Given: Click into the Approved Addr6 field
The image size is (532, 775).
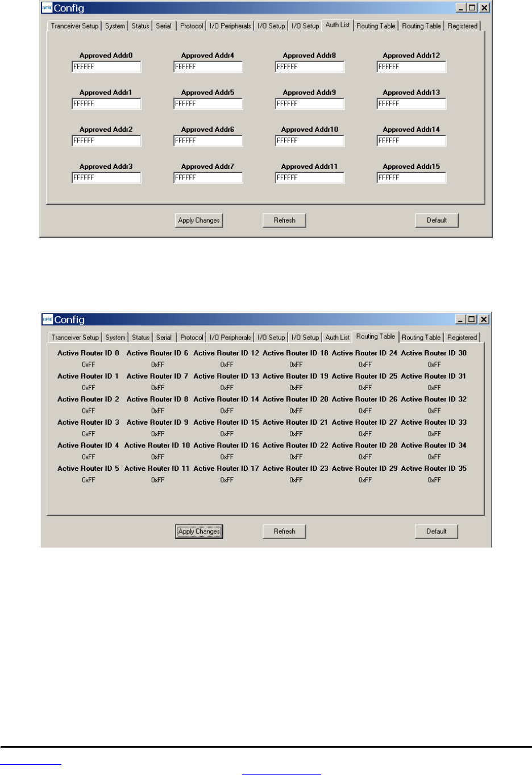Looking at the screenshot, I should point(208,141).
